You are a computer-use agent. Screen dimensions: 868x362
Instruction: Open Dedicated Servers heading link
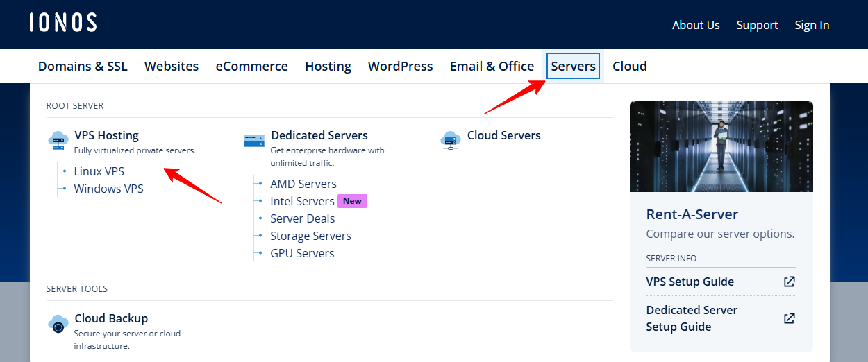319,135
